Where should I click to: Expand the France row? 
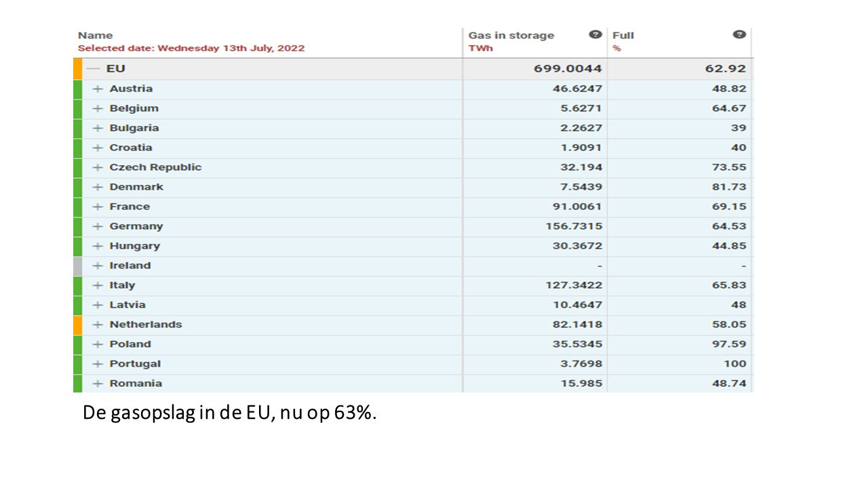click(98, 207)
